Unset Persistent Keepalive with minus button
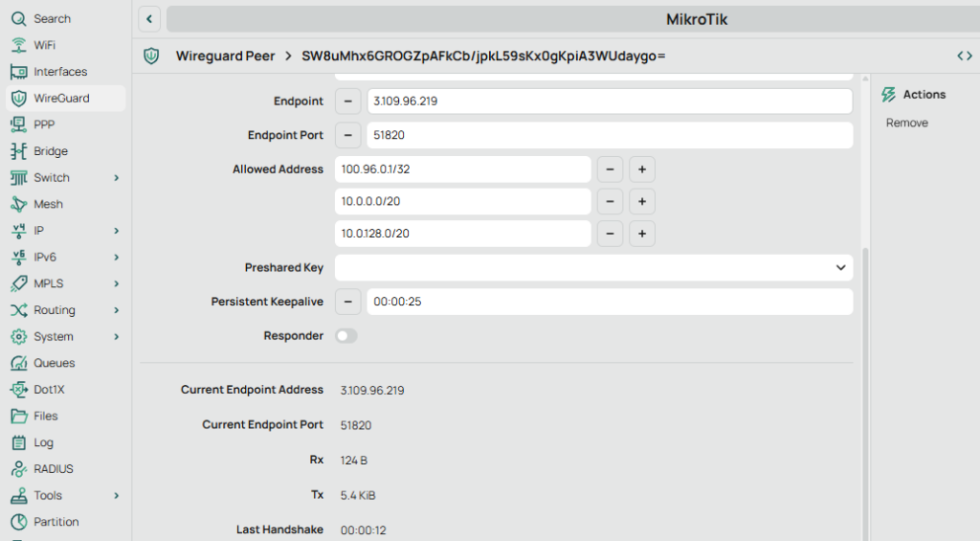This screenshot has height=541, width=980. (347, 302)
